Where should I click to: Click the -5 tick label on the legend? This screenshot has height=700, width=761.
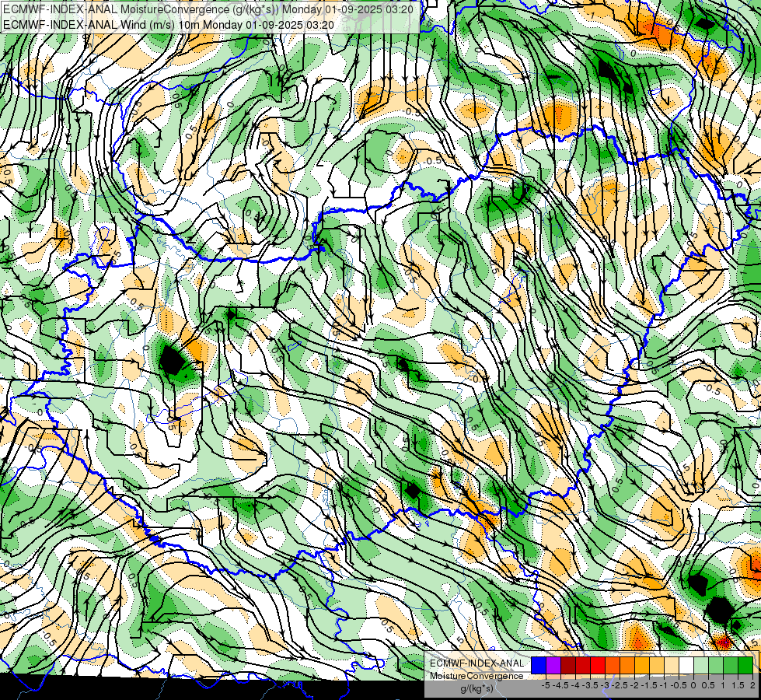coord(546,685)
